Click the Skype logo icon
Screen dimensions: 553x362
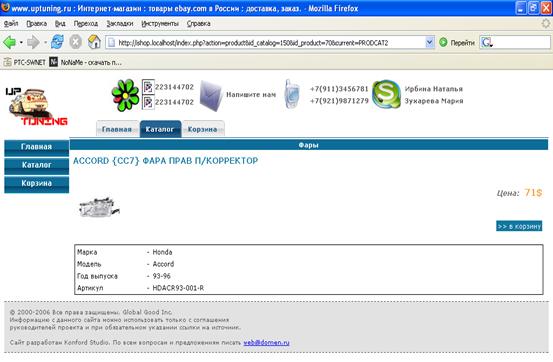[386, 94]
